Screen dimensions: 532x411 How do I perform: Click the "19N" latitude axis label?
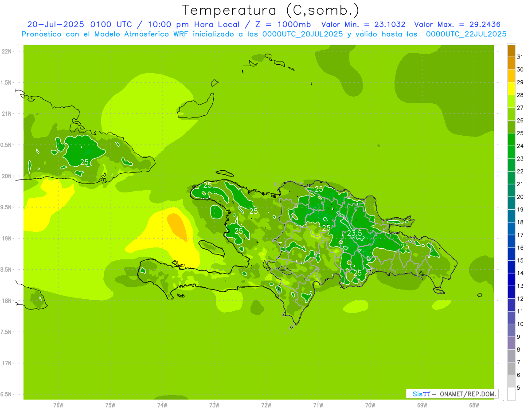tap(6, 239)
